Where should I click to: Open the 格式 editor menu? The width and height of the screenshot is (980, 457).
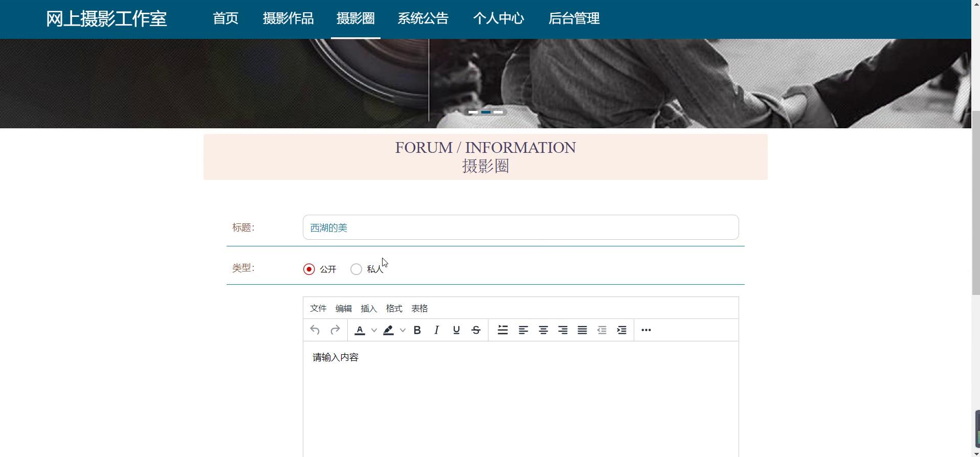coord(394,309)
